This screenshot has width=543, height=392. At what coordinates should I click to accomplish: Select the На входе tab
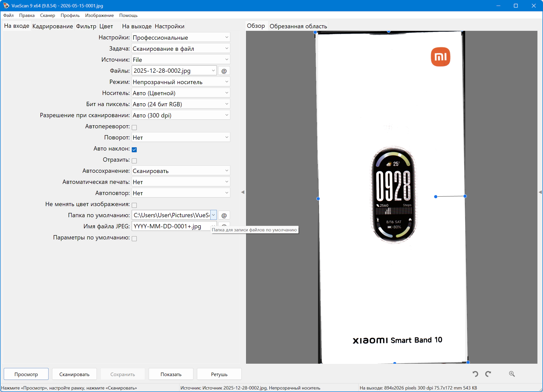coord(17,26)
